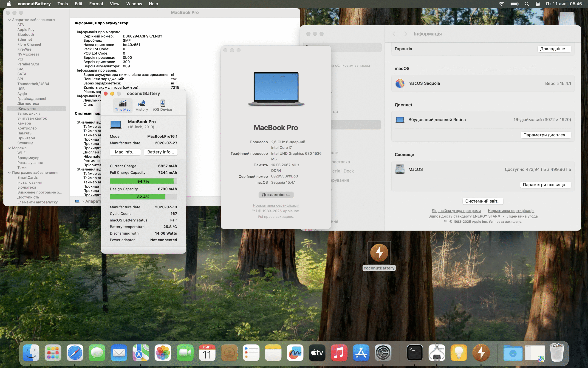This screenshot has width=588, height=368.
Task: Open Messages from the Dock
Action: tap(97, 353)
